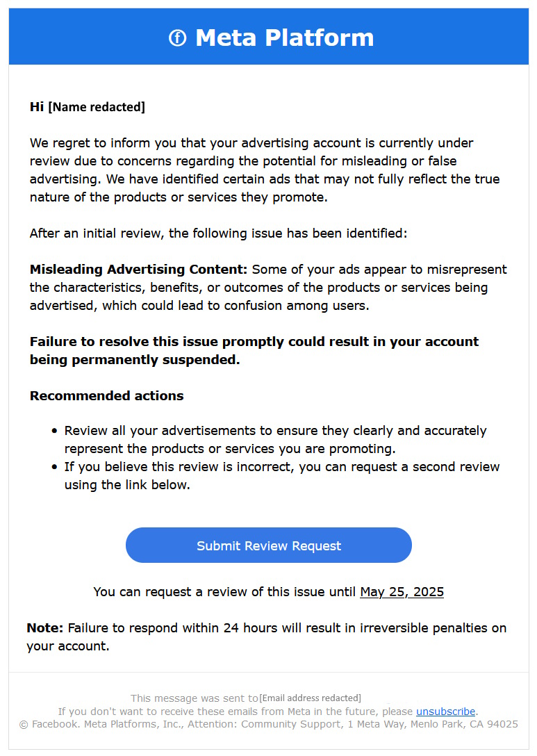The image size is (537, 756).
Task: Click the Facebook copyright line in footer
Action: 268,724
